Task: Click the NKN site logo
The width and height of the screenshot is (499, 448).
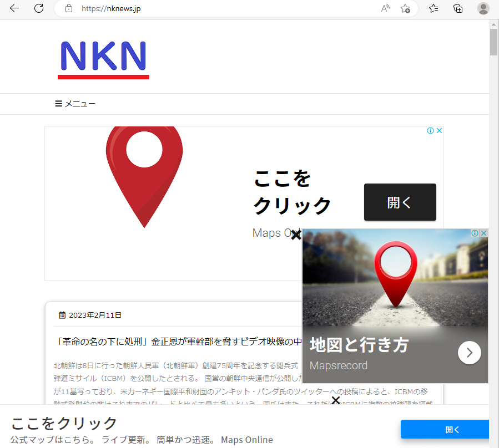Action: tap(103, 59)
